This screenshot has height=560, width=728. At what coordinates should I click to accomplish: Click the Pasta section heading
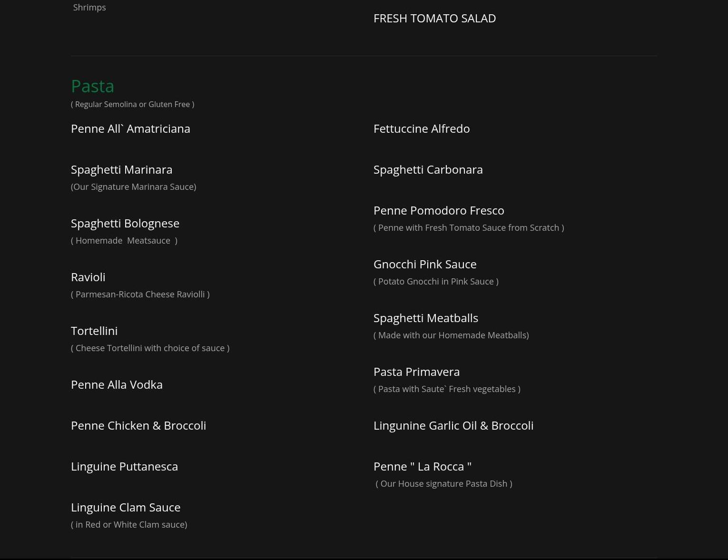pyautogui.click(x=92, y=86)
